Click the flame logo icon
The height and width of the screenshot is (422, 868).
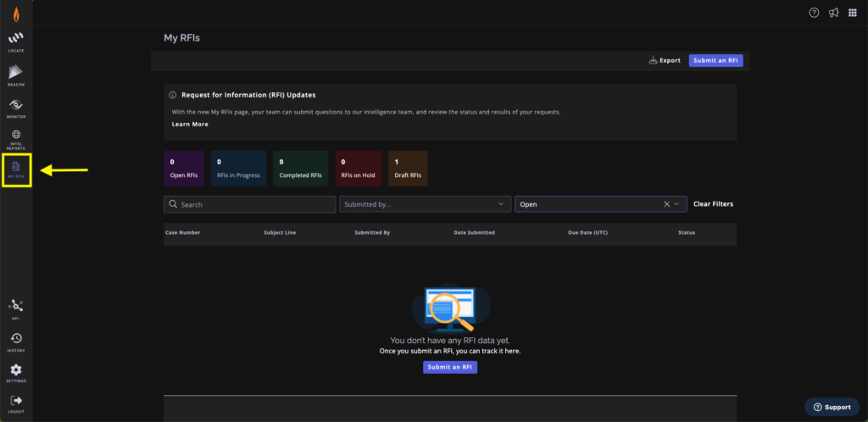point(16,14)
